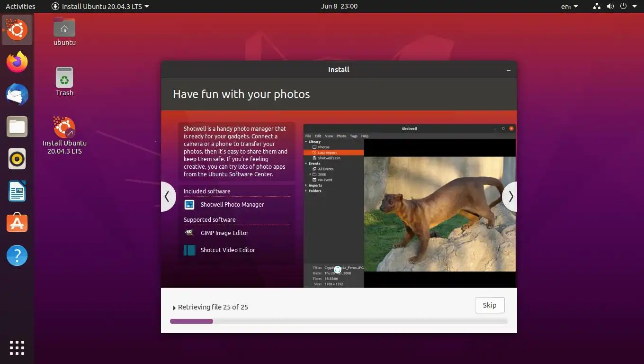Image resolution: width=644 pixels, height=364 pixels.
Task: Open the Install Ubuntu 20.04.3 LTS app menu
Action: coord(100,6)
